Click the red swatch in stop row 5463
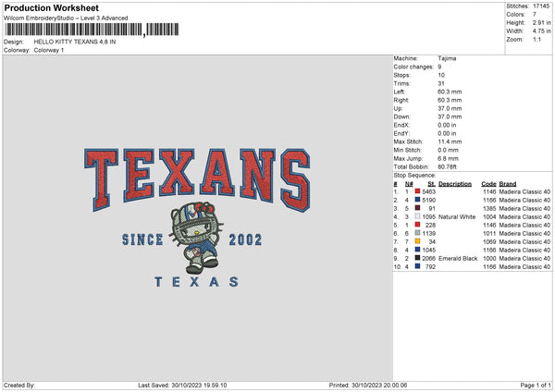The width and height of the screenshot is (555, 392). point(417,191)
